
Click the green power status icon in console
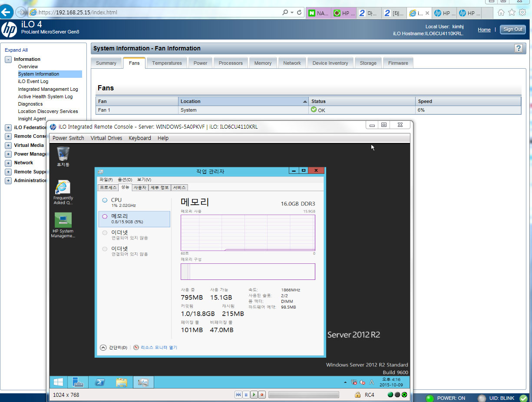[404, 395]
